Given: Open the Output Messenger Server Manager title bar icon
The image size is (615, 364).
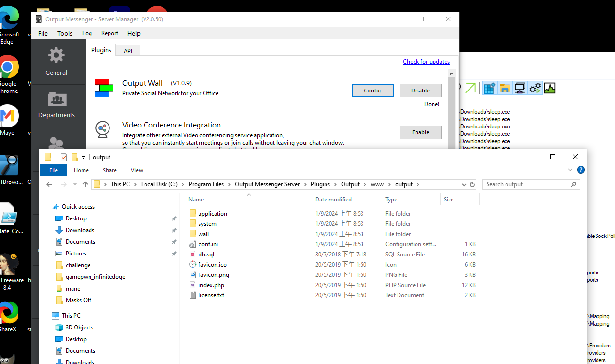Looking at the screenshot, I should tap(39, 19).
